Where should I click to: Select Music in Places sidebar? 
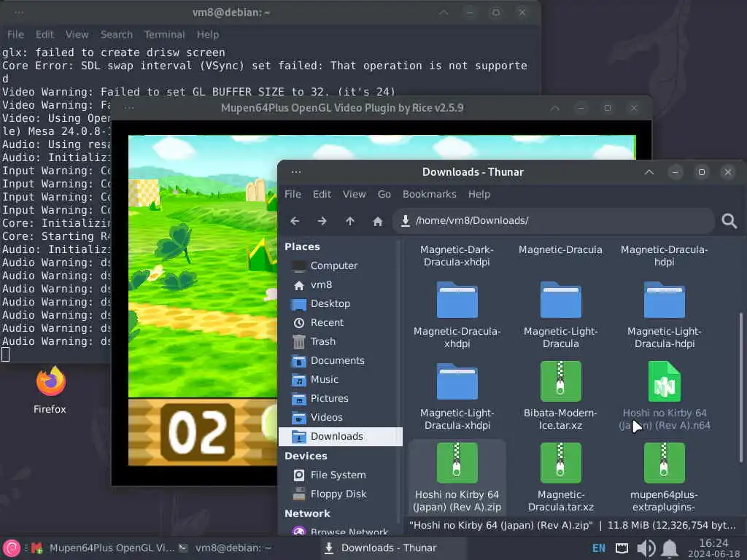click(x=340, y=379)
